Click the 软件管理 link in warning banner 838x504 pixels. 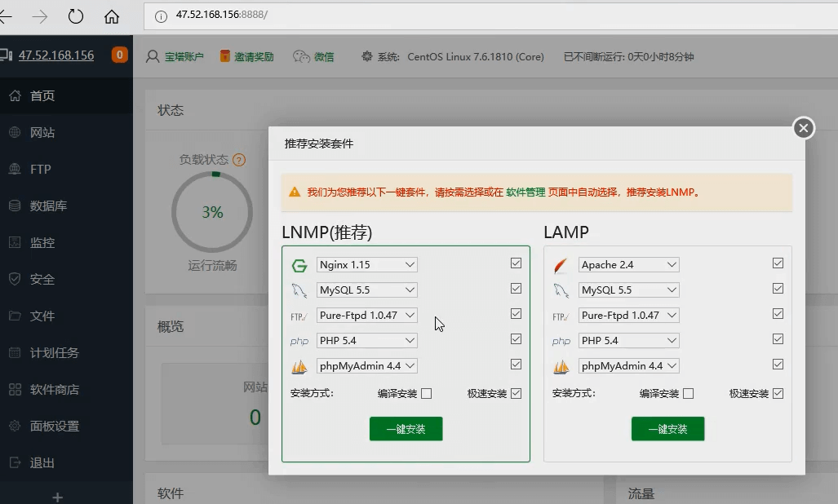click(525, 192)
